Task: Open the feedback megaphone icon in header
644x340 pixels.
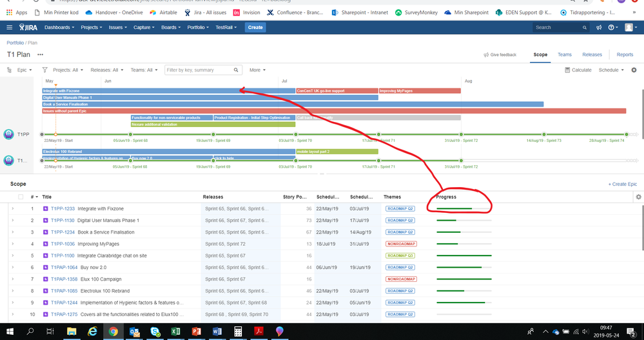Action: [599, 28]
